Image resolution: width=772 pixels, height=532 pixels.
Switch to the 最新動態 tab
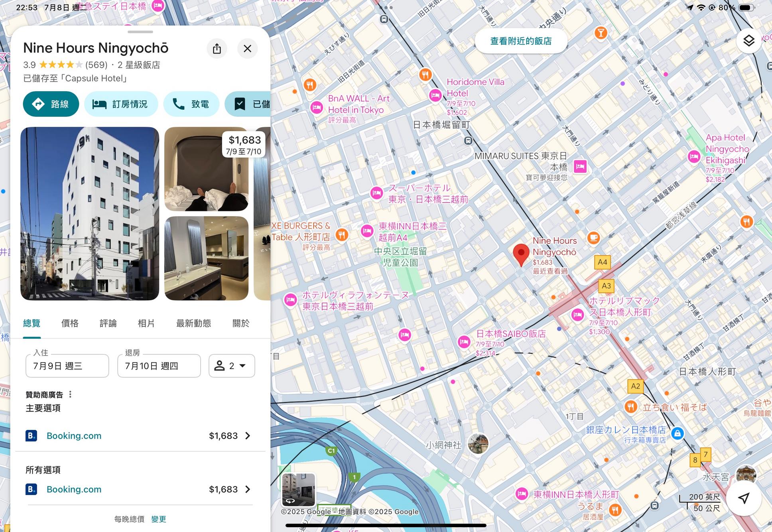pos(193,323)
